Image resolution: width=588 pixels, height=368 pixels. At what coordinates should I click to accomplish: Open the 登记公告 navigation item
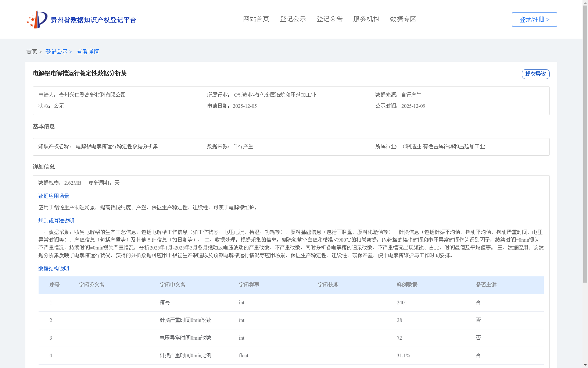pyautogui.click(x=330, y=19)
